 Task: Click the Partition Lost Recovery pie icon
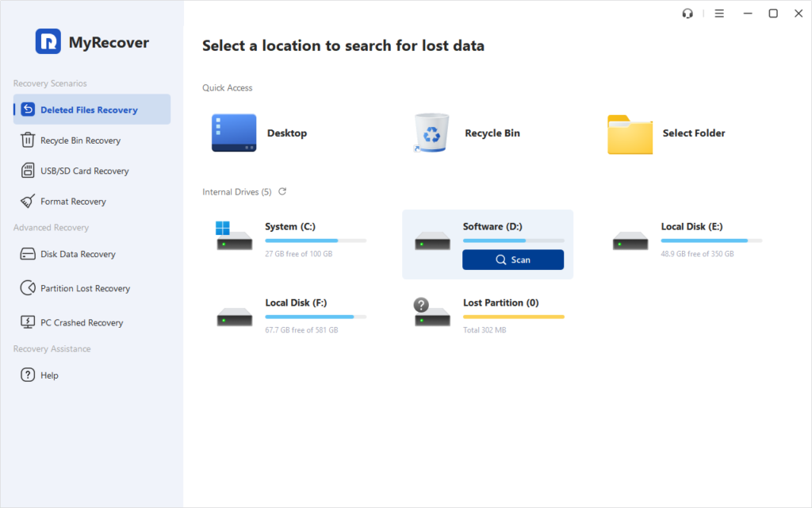click(x=28, y=287)
